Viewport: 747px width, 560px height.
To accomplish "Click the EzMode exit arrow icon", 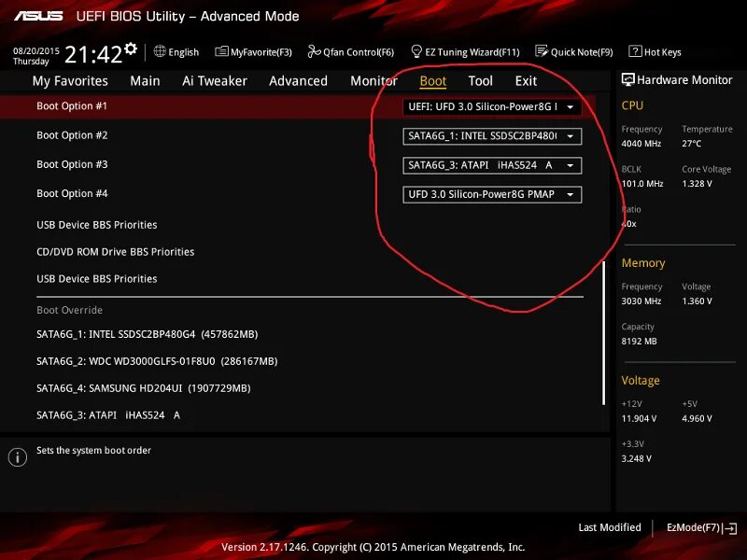I will tap(730, 528).
